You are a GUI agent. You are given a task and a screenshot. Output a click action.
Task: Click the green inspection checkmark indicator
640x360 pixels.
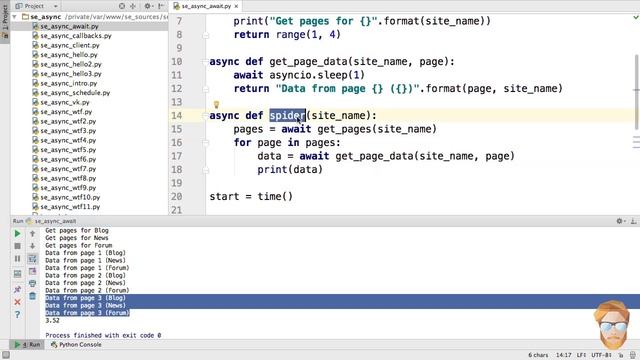click(636, 18)
